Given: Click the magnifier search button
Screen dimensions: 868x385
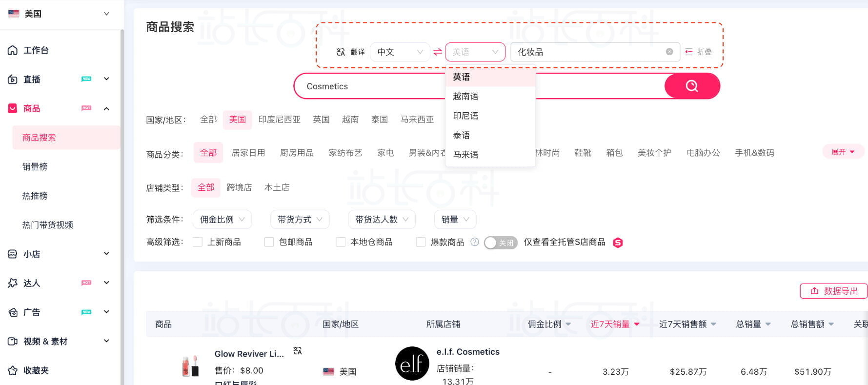Looking at the screenshot, I should [x=692, y=86].
